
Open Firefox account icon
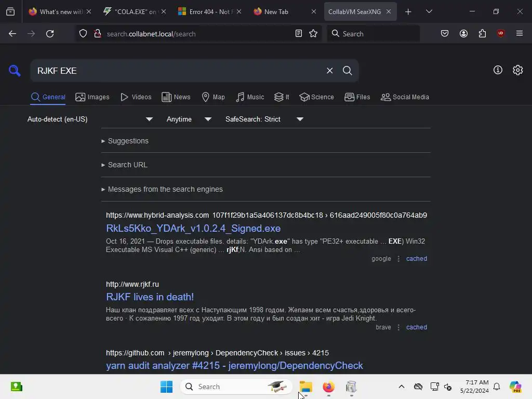coord(463,34)
